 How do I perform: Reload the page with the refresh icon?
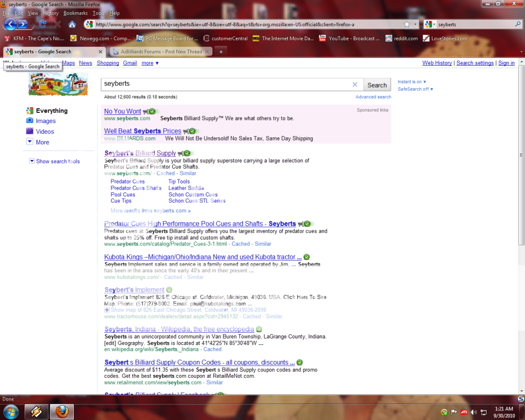pyautogui.click(x=43, y=24)
